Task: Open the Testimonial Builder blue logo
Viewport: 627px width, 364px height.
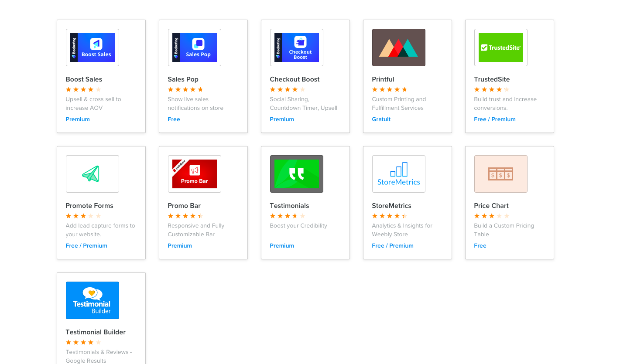Action: click(x=93, y=300)
